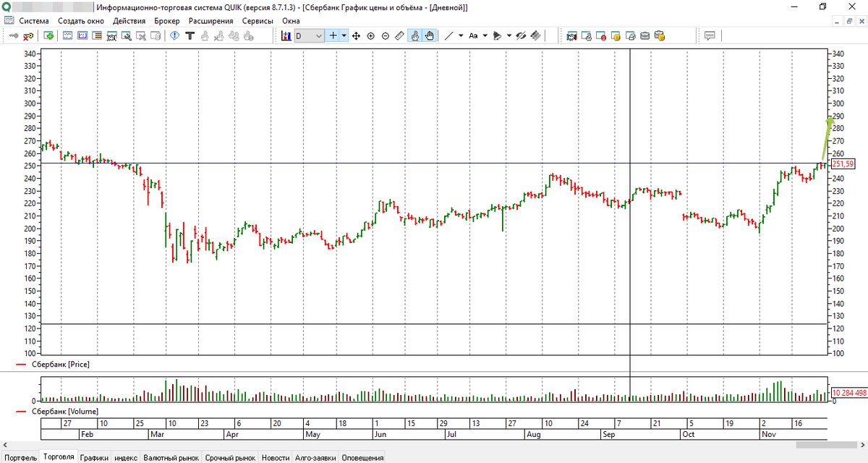Click the briefcase with coins icon
Viewport: 868px width, 463px height.
point(659,36)
